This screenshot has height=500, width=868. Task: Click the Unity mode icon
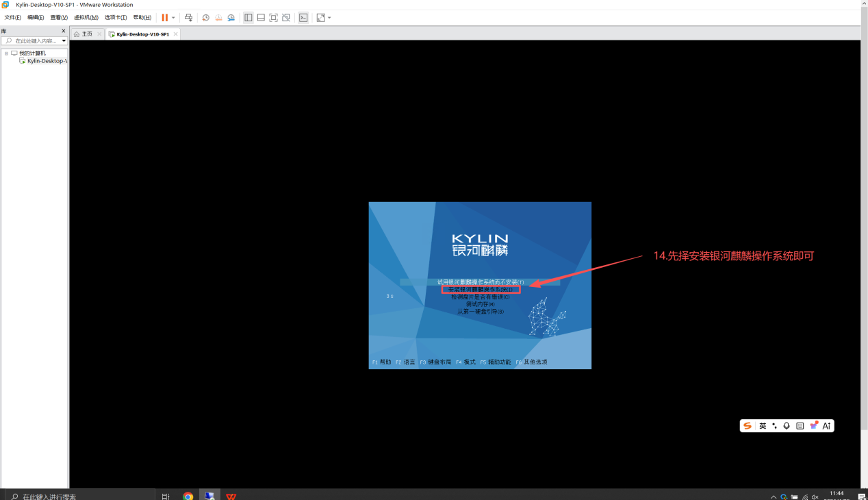[x=286, y=18]
